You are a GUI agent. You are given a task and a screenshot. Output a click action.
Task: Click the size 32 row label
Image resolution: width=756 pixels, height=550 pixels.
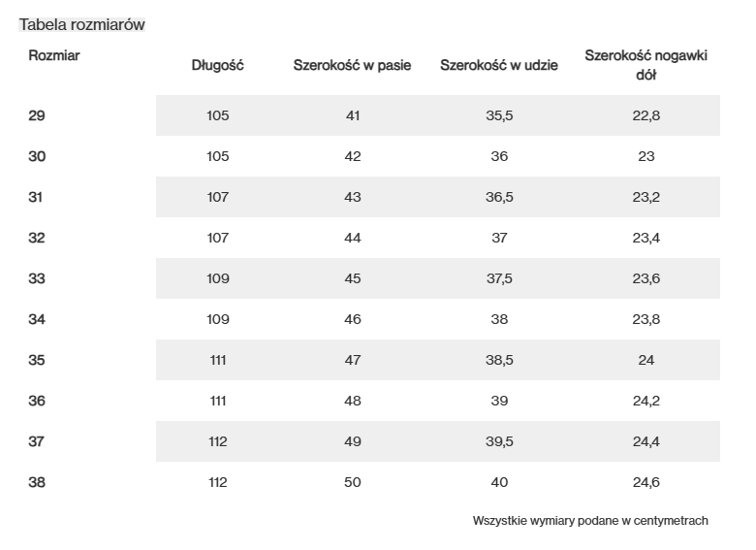click(x=37, y=238)
